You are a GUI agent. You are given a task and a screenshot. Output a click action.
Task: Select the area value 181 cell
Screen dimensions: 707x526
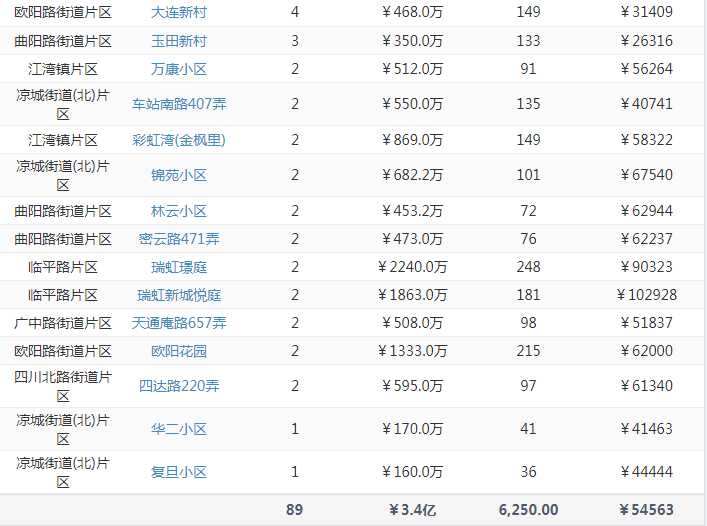tap(528, 295)
